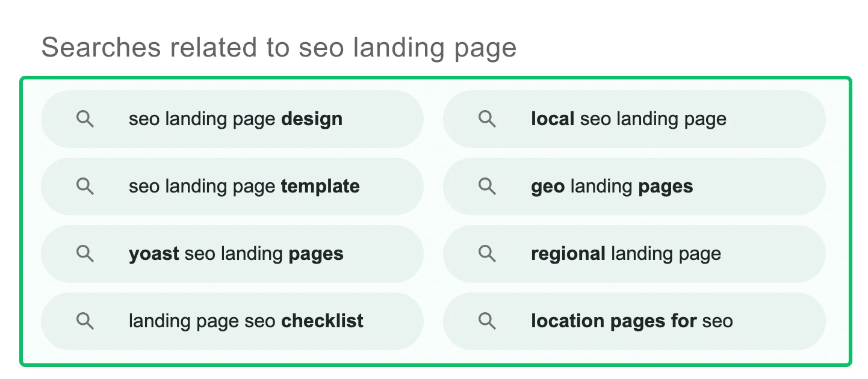The width and height of the screenshot is (868, 379).
Task: Choose the 'landing page seo checklist' suggestion
Action: (246, 321)
